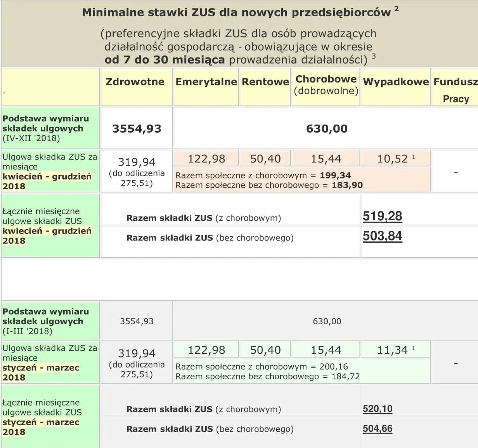Click 'Razem składki ZUS (bez chorobowego)' beside 504,66
Image resolution: width=478 pixels, height=448 pixels.
click(x=210, y=429)
